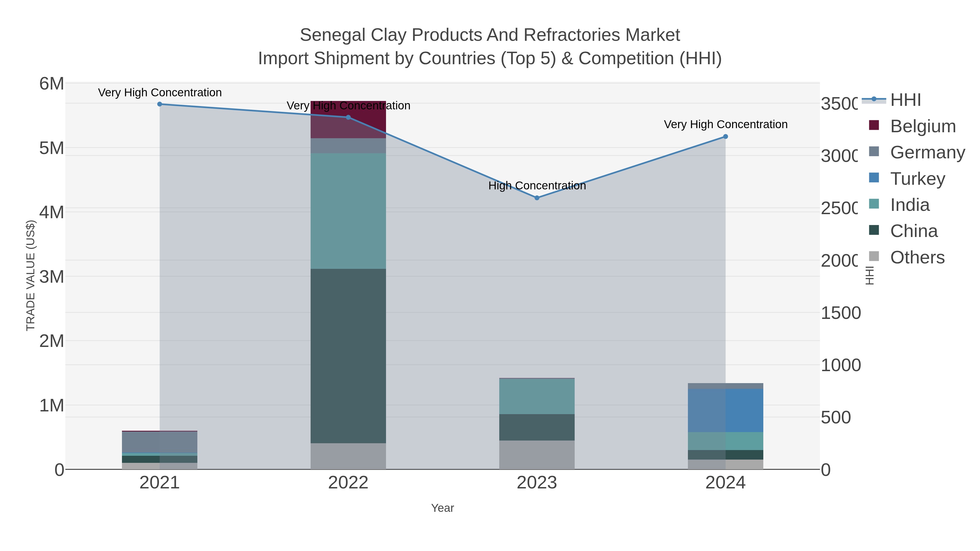Click the 'High Concentration' annotation for 2023
Image resolution: width=980 pixels, height=551 pixels.
coord(537,186)
